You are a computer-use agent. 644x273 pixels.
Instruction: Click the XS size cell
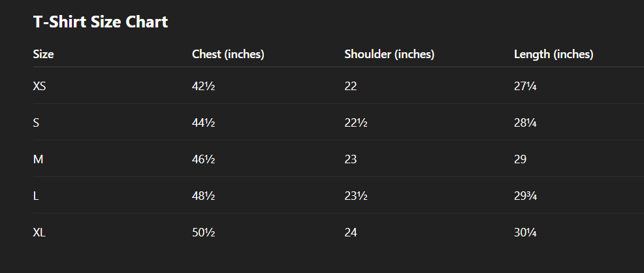coord(39,86)
